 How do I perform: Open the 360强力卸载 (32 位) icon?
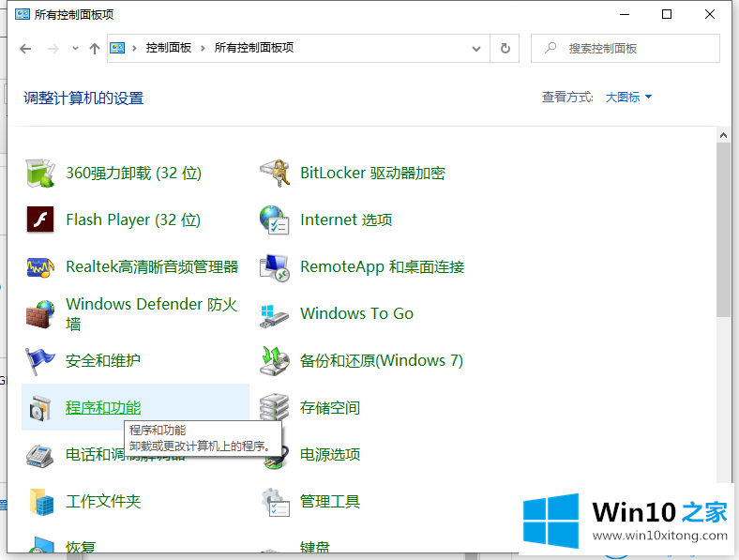(40, 173)
